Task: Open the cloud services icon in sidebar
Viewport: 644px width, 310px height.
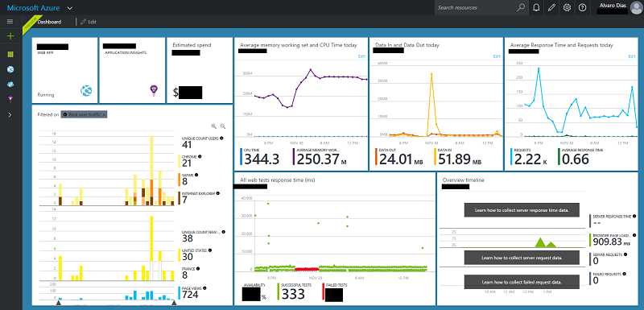Action: click(x=10, y=84)
